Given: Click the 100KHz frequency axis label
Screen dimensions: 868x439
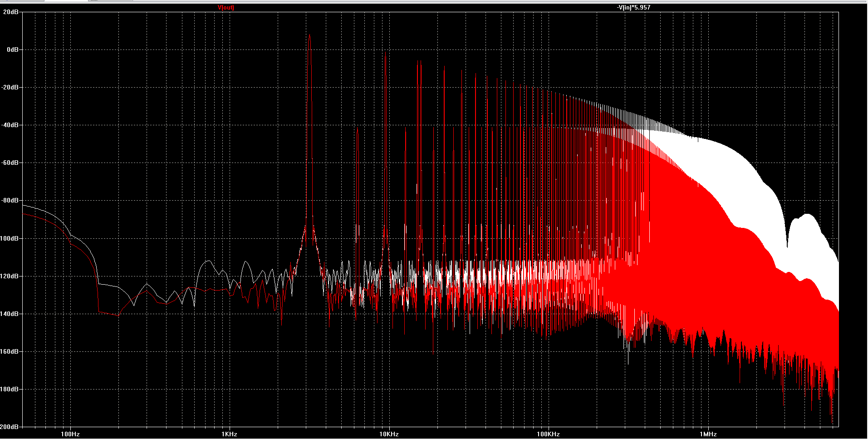Looking at the screenshot, I should point(548,434).
